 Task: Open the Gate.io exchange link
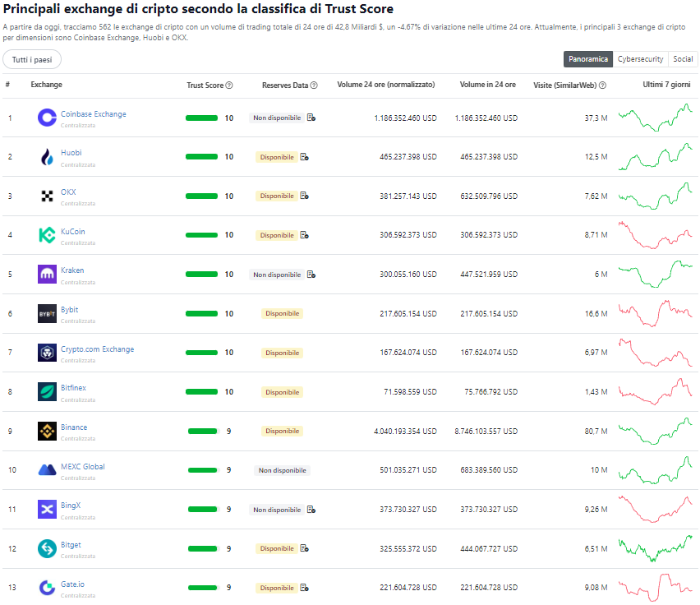pyautogui.click(x=72, y=584)
